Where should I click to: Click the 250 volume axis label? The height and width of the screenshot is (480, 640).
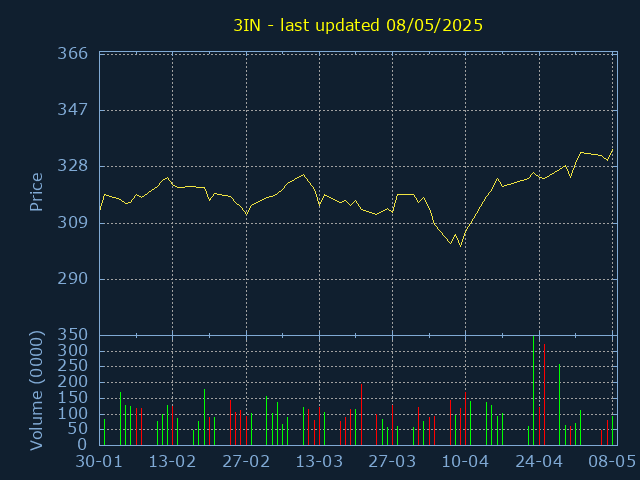[73, 367]
